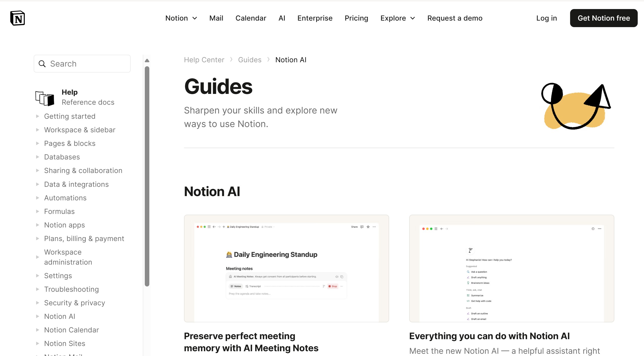Select Troubleshooting in the sidebar
Viewport: 644px width, 356px height.
click(71, 289)
